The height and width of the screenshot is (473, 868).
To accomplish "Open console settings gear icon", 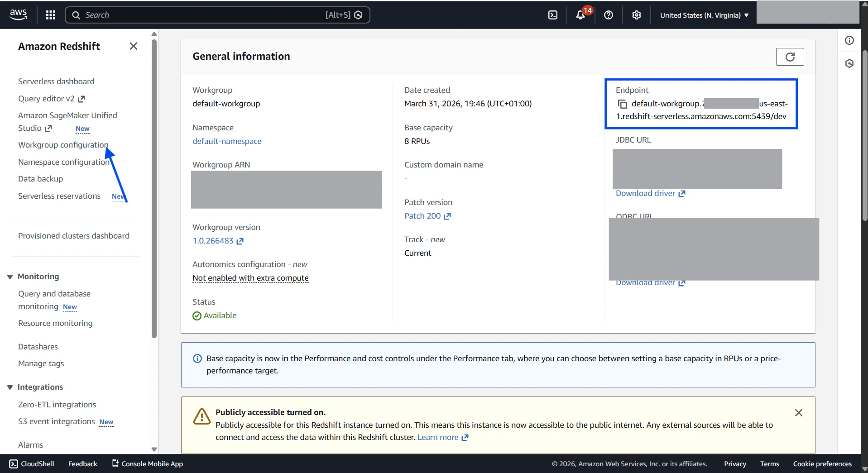I will click(637, 15).
